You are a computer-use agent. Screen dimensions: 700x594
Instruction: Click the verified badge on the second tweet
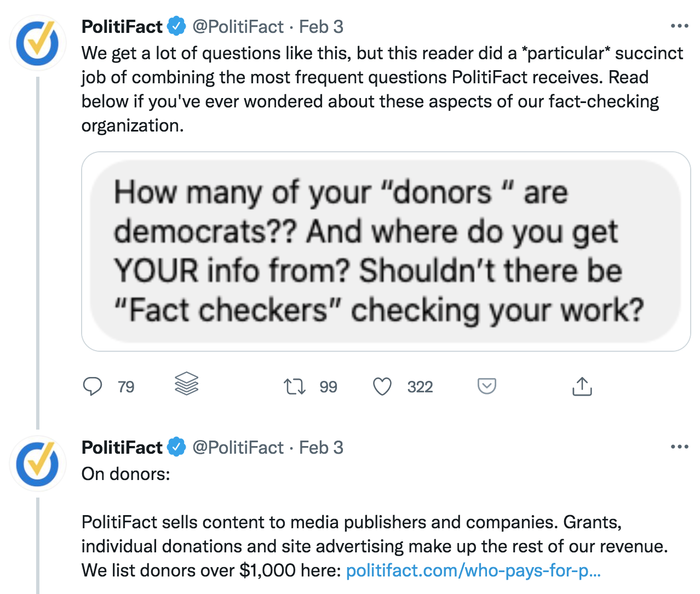click(176, 447)
